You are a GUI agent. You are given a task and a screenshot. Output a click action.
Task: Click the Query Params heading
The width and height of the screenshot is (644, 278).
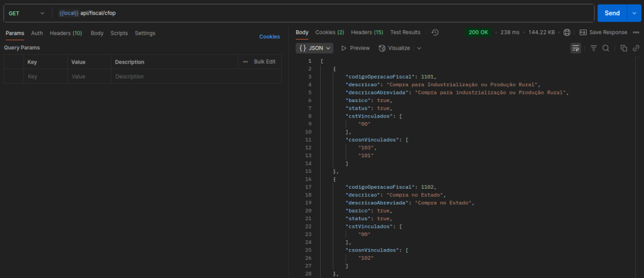tap(22, 48)
